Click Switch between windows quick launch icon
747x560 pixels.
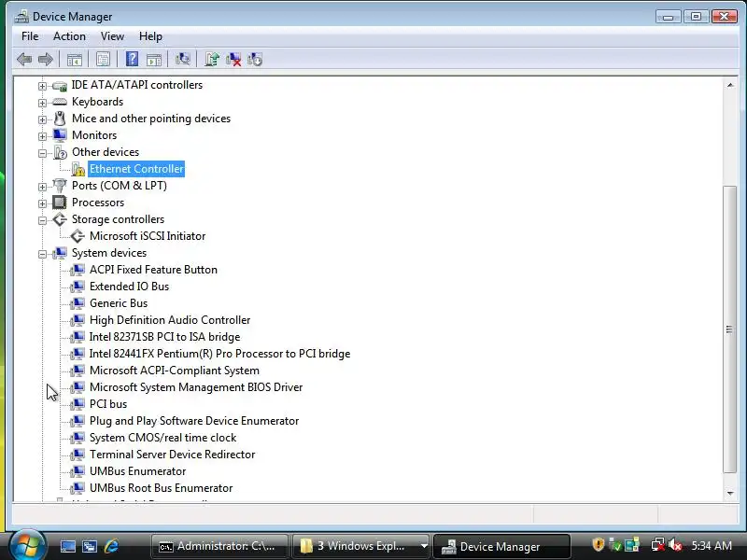(90, 546)
